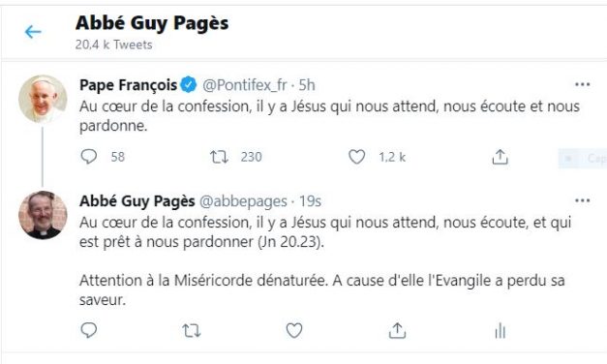Retweet the Abbé Guy Pagès tweet
The height and width of the screenshot is (364, 607).
click(x=192, y=331)
